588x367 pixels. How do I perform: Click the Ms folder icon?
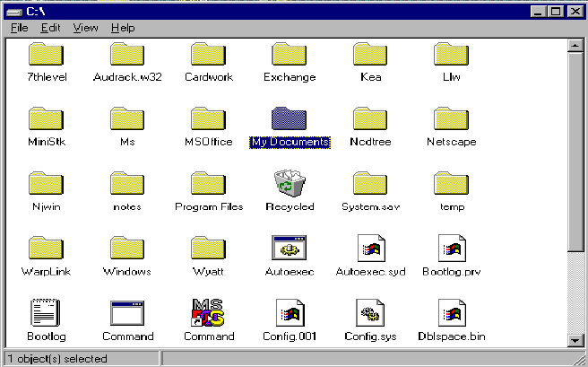tap(127, 118)
